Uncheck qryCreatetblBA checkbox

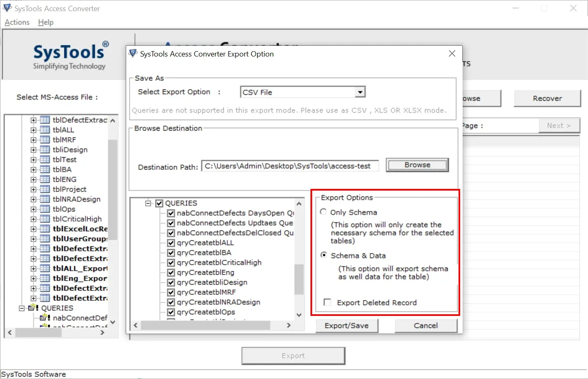pos(171,253)
